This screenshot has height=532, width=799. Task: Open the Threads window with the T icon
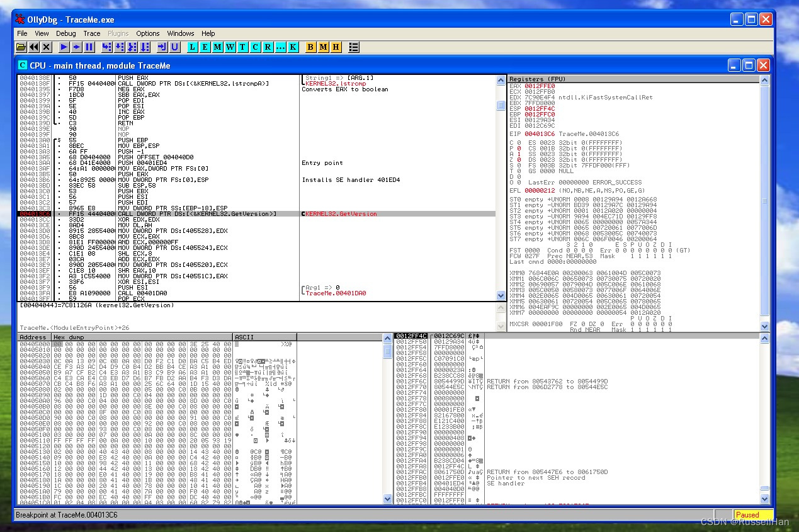pyautogui.click(x=243, y=47)
